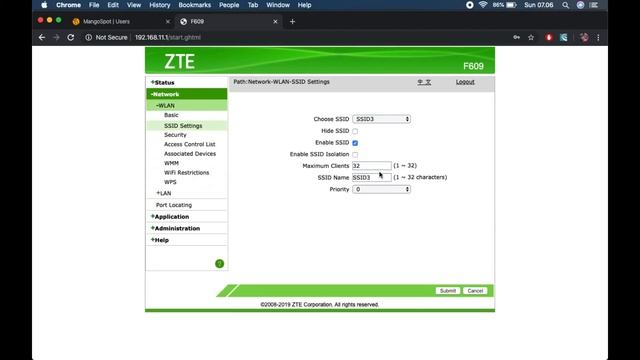Switch to the MangoSpot Users tab
The image size is (640, 360).
(x=120, y=22)
